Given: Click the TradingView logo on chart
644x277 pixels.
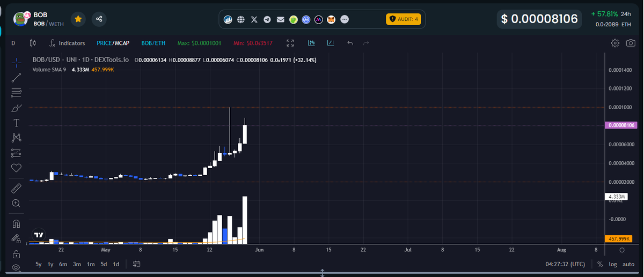Looking at the screenshot, I should (39, 234).
